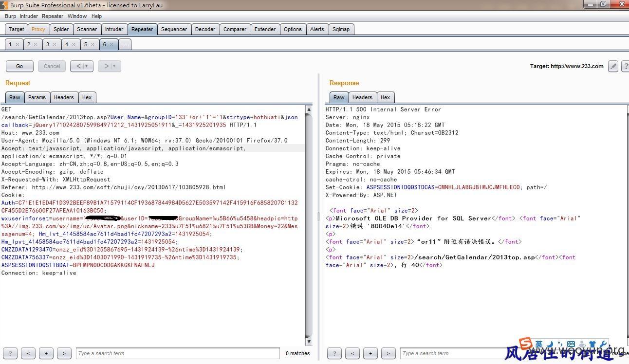The image size is (629, 364).
Task: Switch to the Target tool tab
Action: (x=16, y=29)
